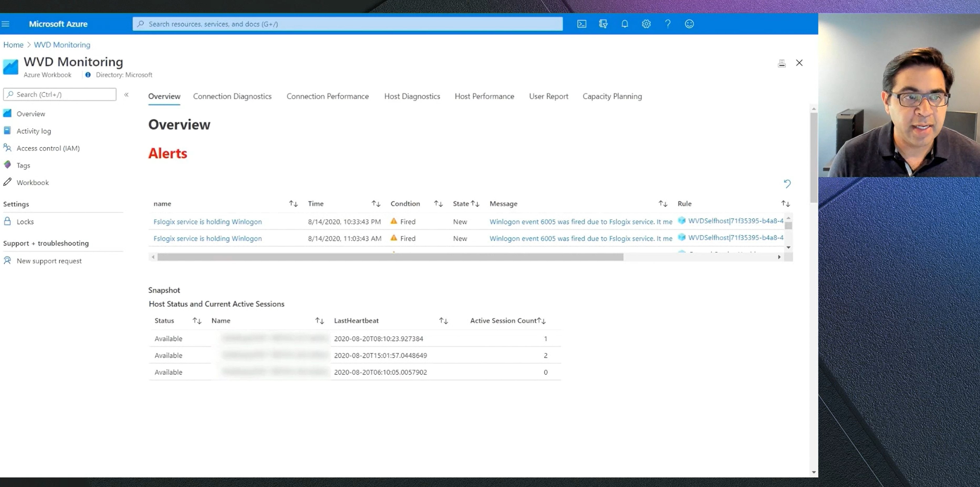Select the Overview tab
The image size is (980, 487).
pyautogui.click(x=164, y=96)
